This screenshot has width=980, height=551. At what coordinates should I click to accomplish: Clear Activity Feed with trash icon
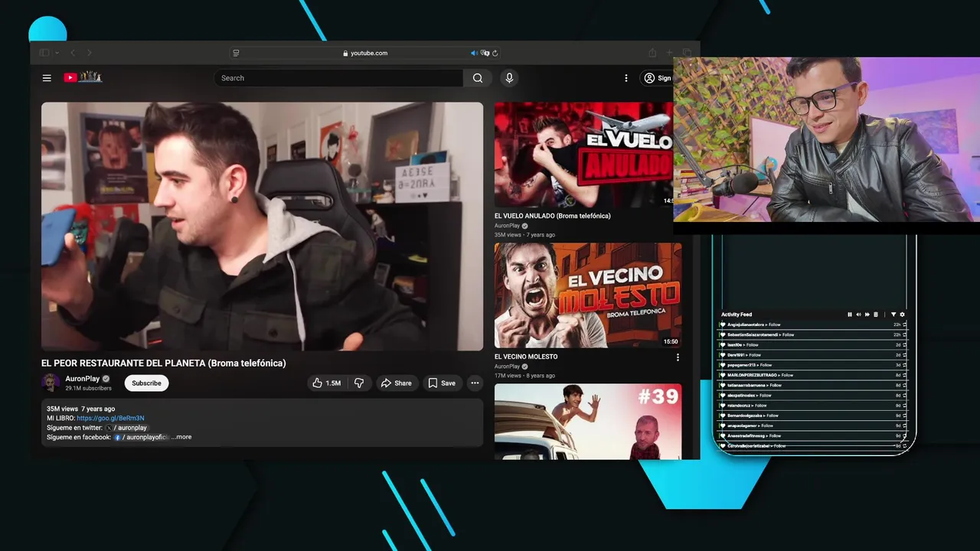876,315
